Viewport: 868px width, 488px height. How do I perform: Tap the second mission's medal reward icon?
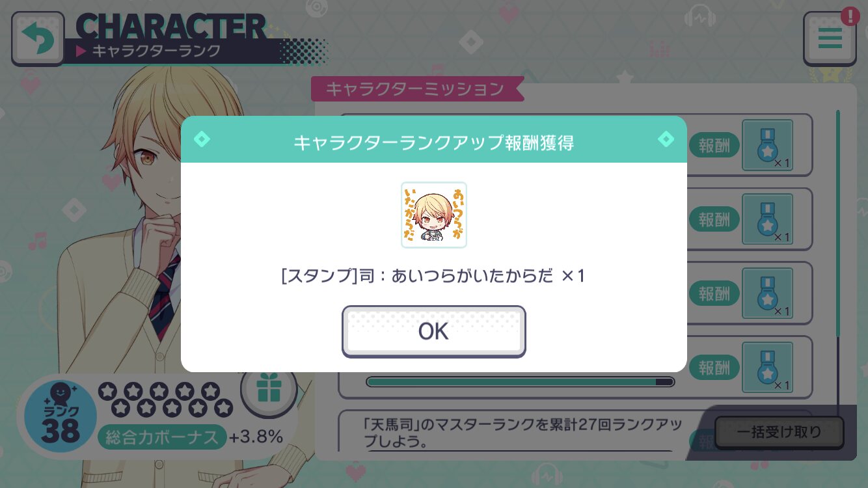[x=768, y=219]
